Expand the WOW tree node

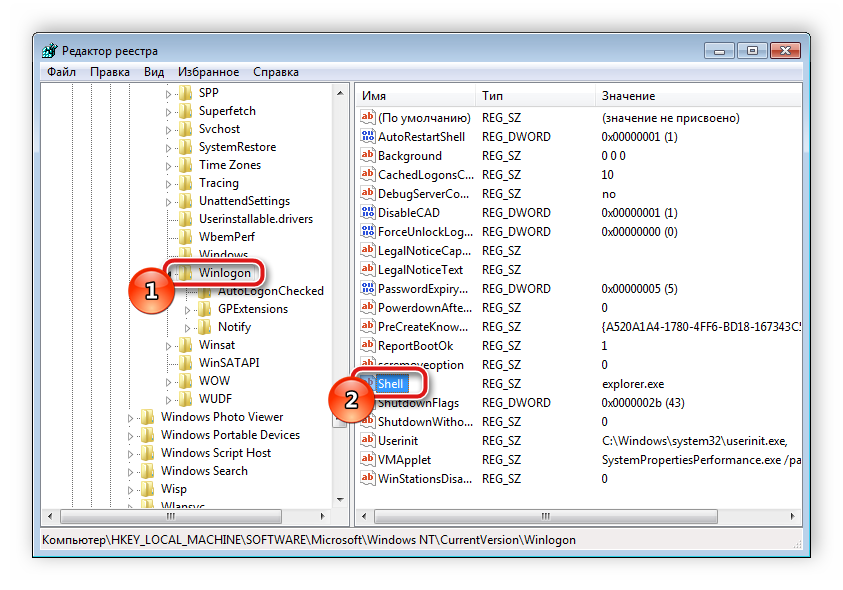168,382
